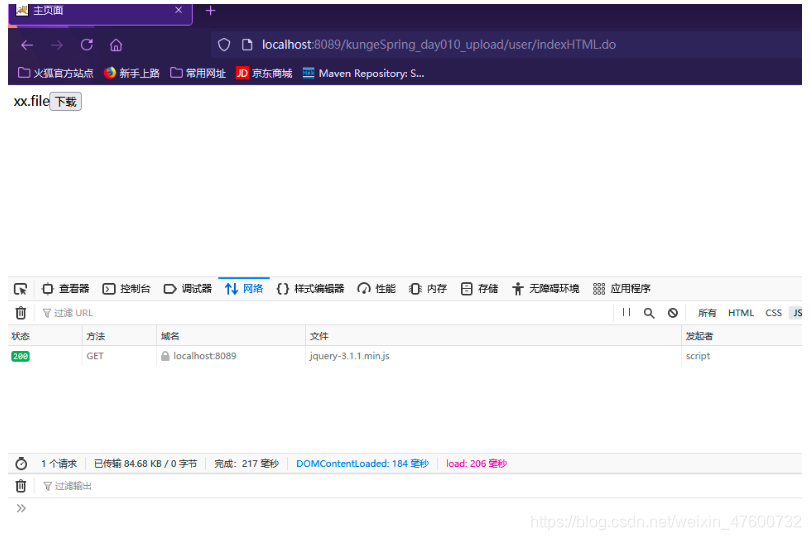The width and height of the screenshot is (811, 540).
Task: Open the Maven Repository bookmark
Action: (x=364, y=73)
